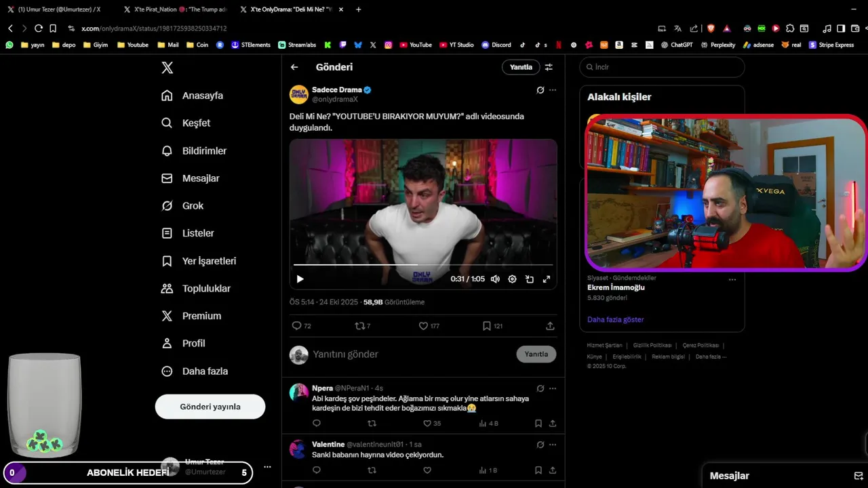Bookmark Npera's reply
The width and height of the screenshot is (868, 488).
click(538, 424)
